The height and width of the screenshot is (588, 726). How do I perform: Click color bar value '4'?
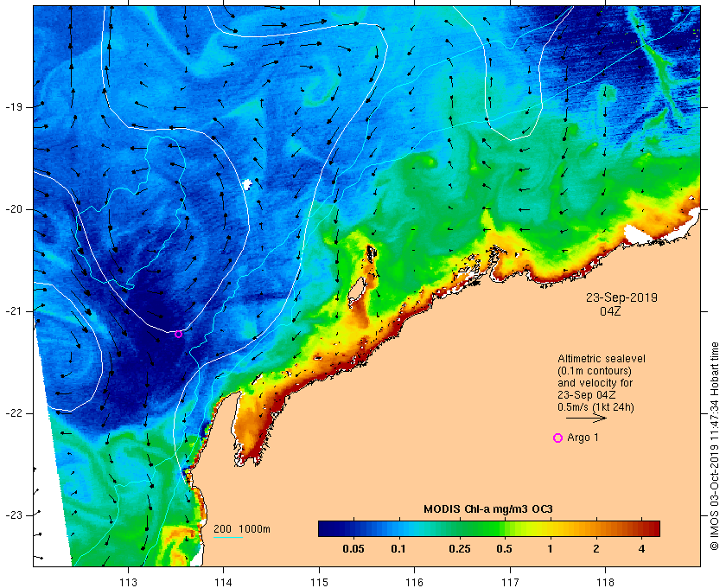641,549
